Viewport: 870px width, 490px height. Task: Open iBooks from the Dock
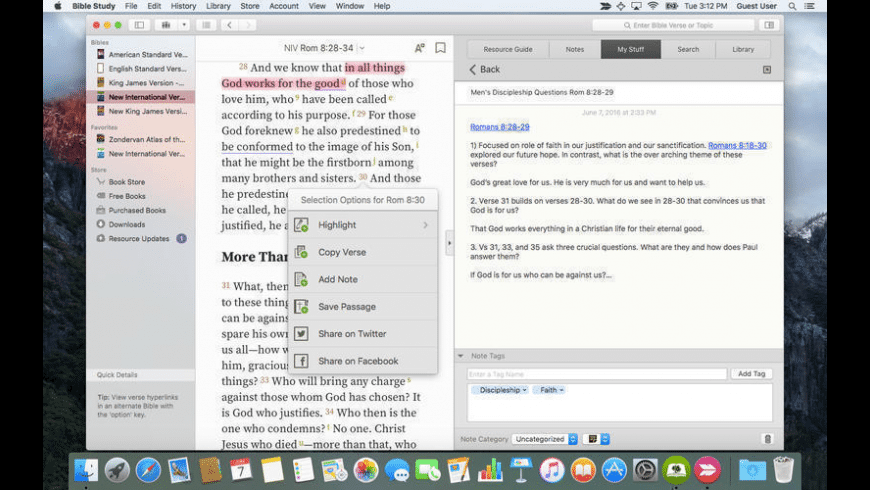point(583,470)
